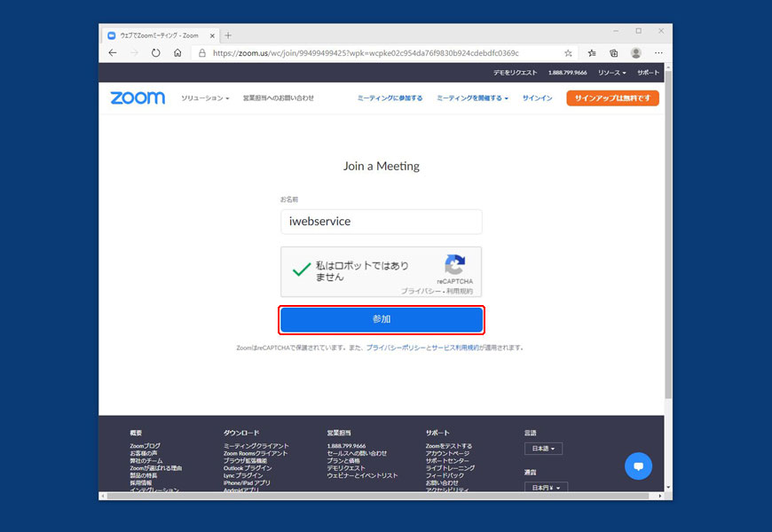772x532 pixels.
Task: Open the Zoomブログ footer link
Action: [145, 446]
